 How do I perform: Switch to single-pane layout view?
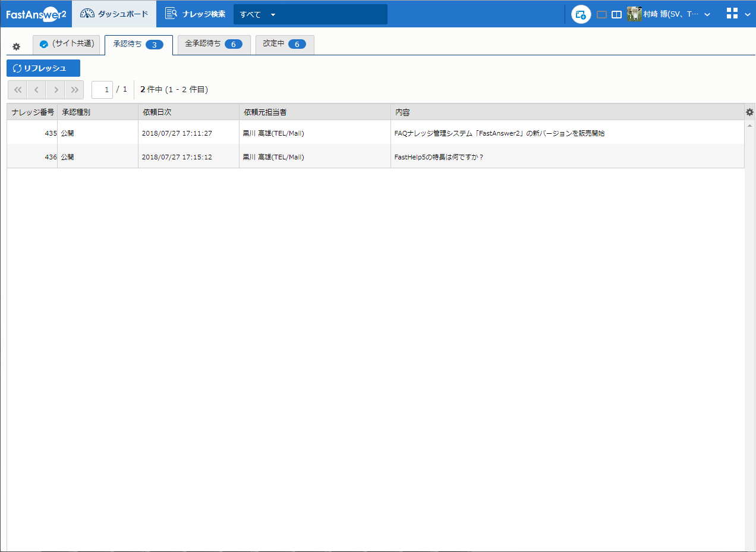[601, 15]
